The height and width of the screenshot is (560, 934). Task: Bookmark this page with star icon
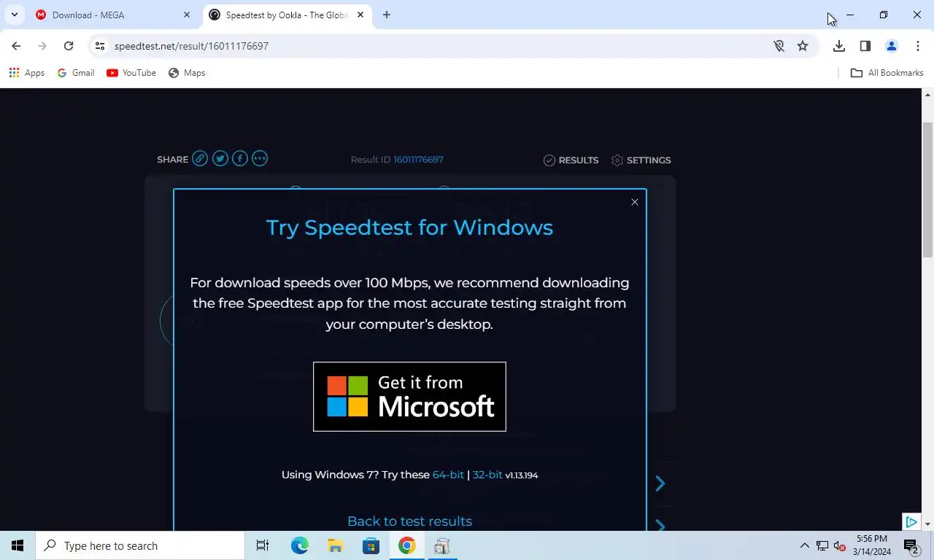click(803, 46)
